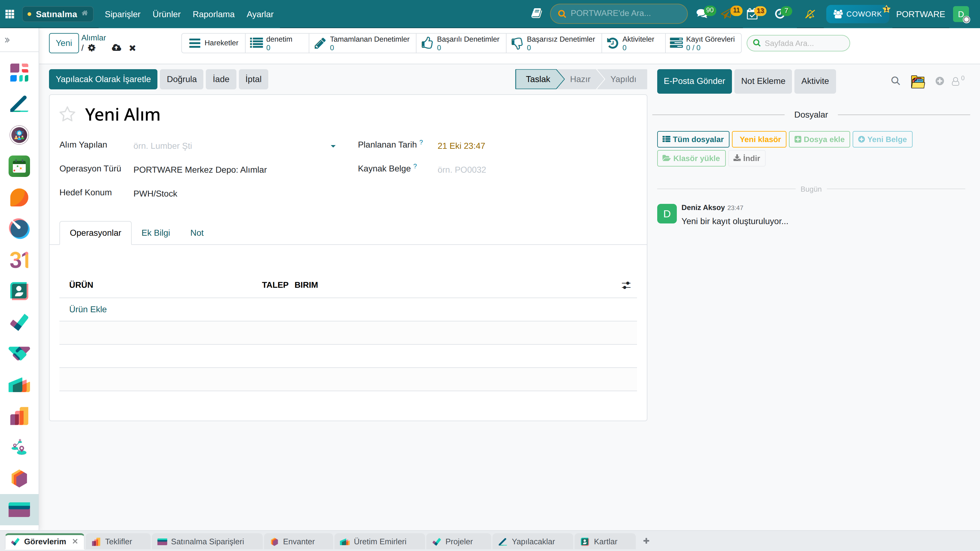Click the cloud upload icon near breadcrumb
980x551 pixels.
(x=116, y=48)
